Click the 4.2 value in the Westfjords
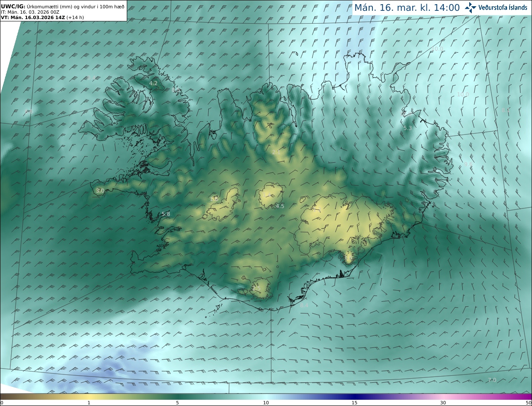This screenshot has width=532, height=406. point(153,83)
